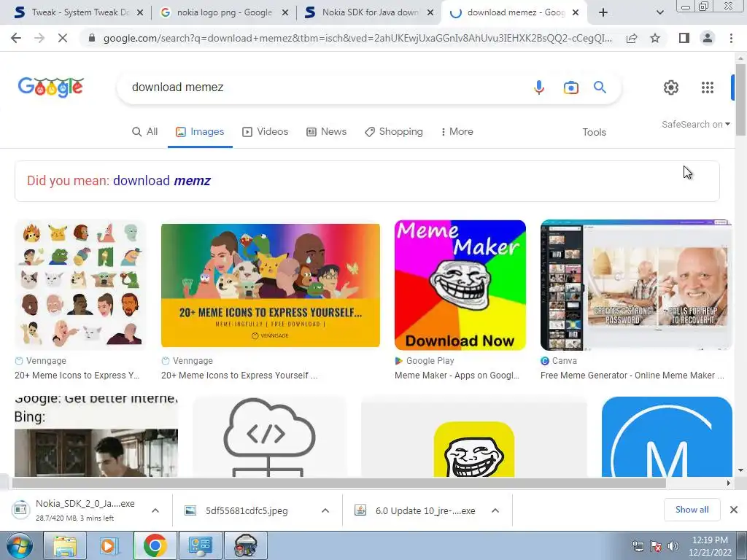Screen dimensions: 747x560
Task: Expand options for Nokia_SDK download
Action: pos(155,510)
